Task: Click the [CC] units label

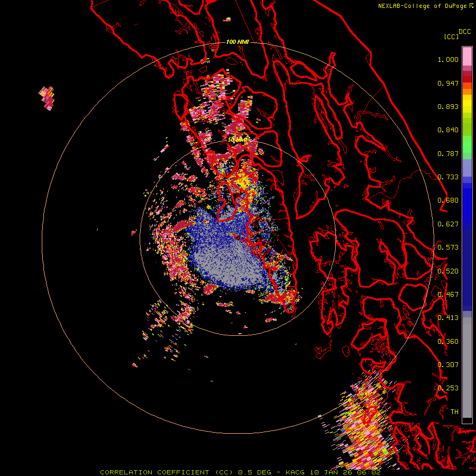Action: coord(452,36)
